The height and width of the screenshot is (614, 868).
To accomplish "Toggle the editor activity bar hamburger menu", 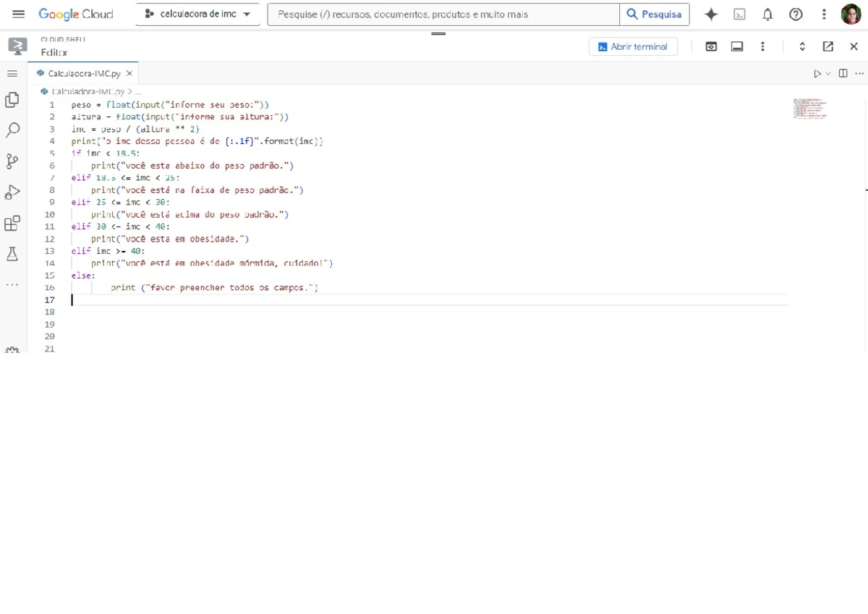I will [12, 74].
